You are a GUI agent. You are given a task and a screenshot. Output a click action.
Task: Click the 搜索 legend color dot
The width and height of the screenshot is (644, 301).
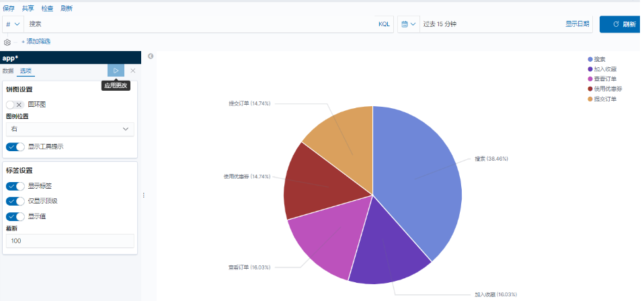pos(590,59)
